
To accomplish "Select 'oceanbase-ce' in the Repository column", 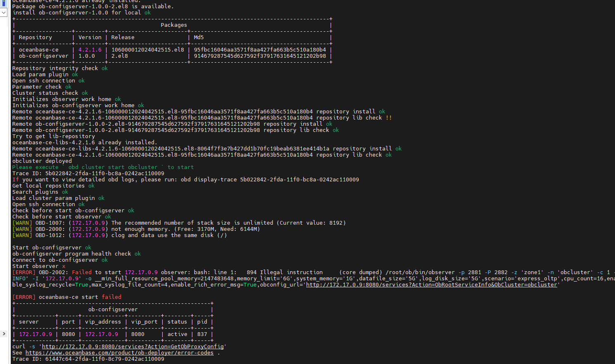I will click(39, 50).
